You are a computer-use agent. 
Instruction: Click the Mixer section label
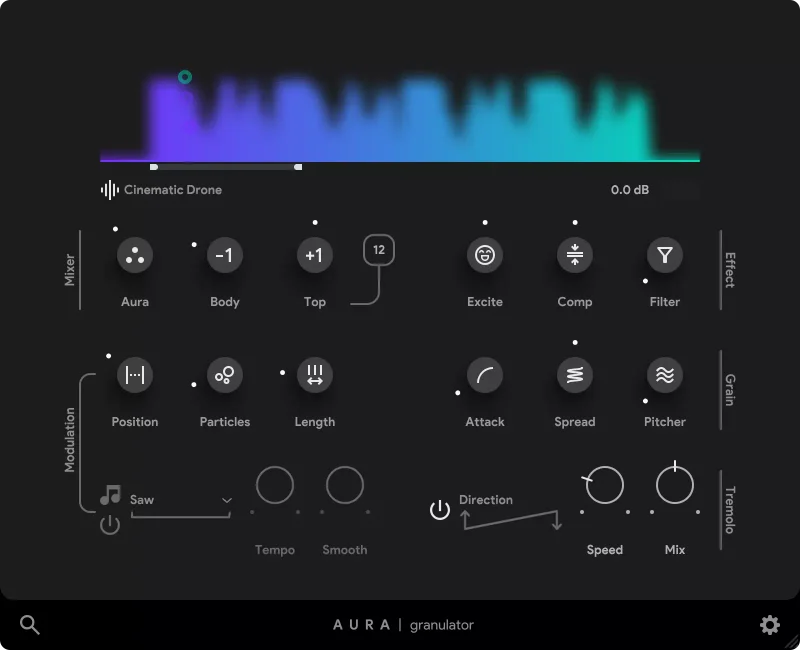[69, 270]
